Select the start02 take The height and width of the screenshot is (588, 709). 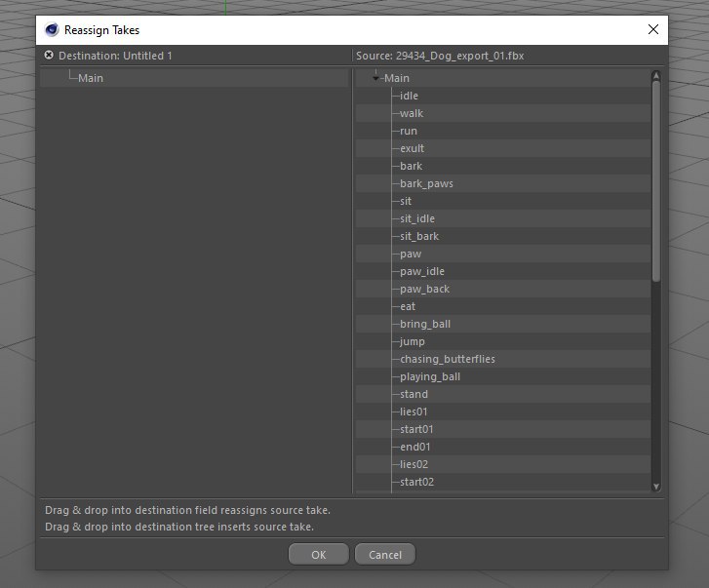(x=416, y=483)
